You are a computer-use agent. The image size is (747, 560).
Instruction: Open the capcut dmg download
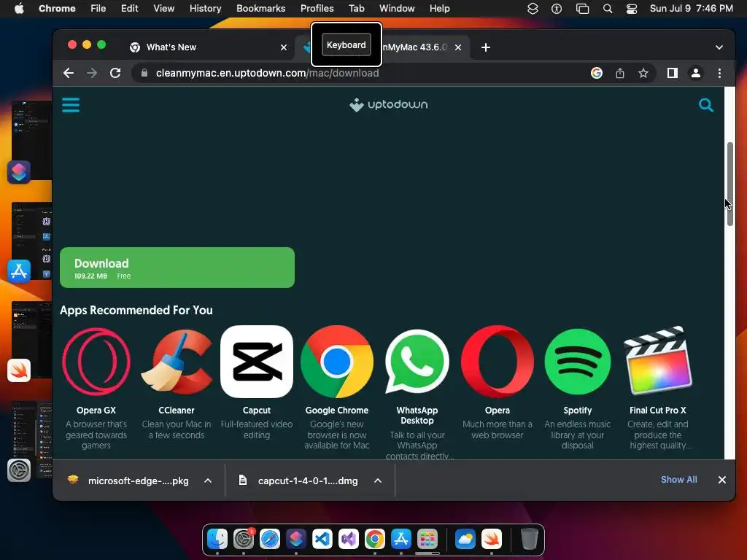click(298, 481)
